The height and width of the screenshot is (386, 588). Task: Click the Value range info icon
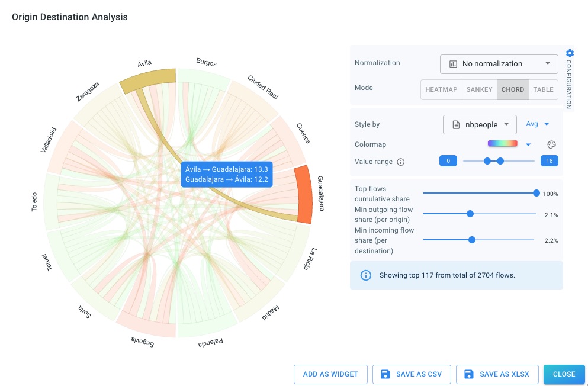tap(401, 162)
